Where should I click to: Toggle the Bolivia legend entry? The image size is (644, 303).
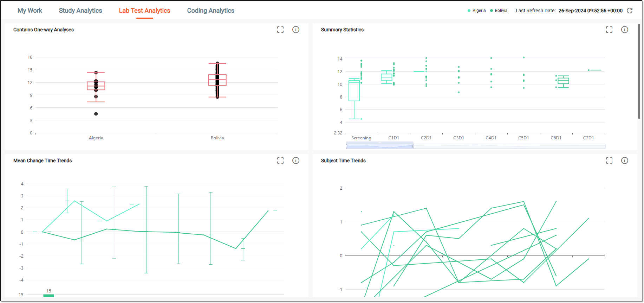pyautogui.click(x=499, y=11)
